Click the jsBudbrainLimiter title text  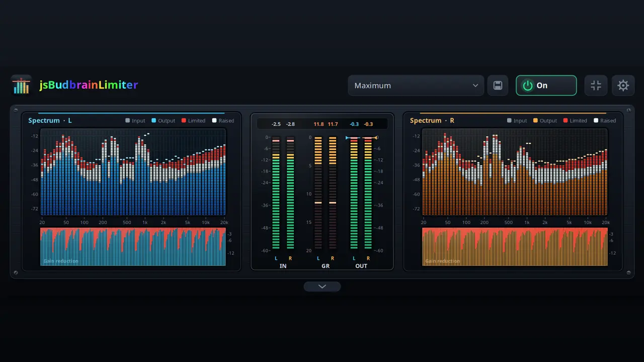(89, 85)
